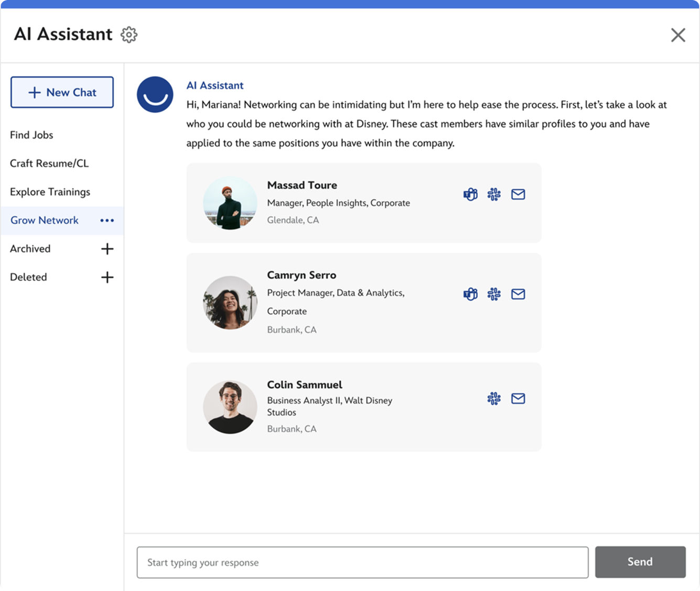Go to Find Jobs chat
Screen dimensions: 700x591
tap(31, 135)
